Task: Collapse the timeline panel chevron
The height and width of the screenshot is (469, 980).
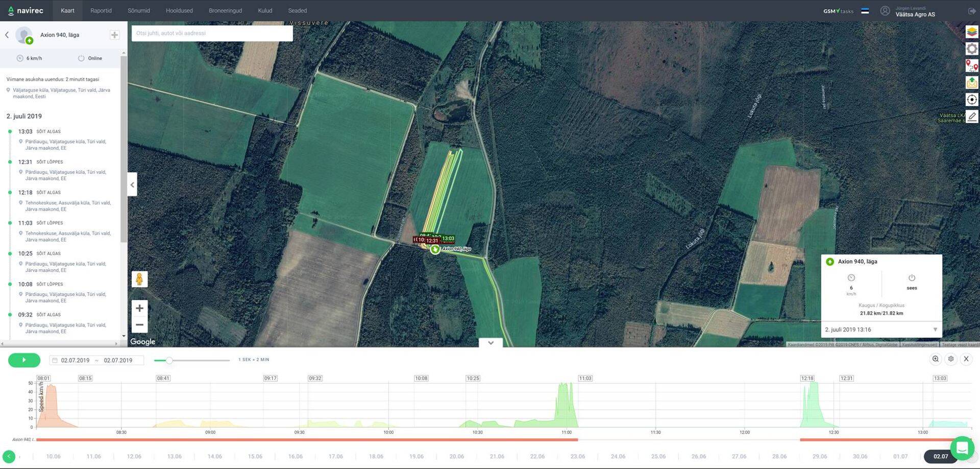Action: (491, 343)
